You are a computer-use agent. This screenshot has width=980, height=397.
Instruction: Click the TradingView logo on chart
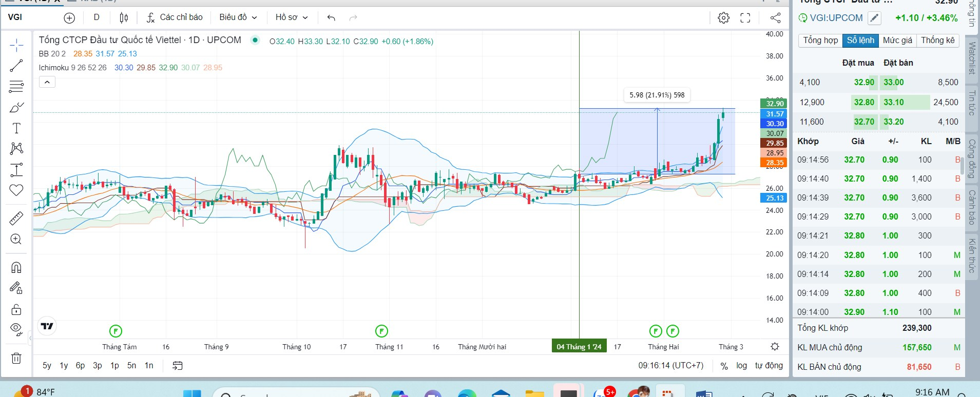[47, 326]
